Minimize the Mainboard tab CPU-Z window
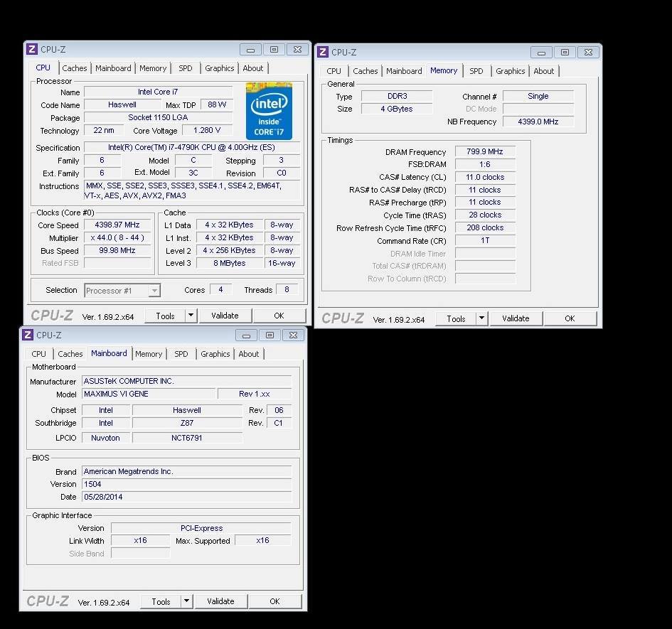 247,335
